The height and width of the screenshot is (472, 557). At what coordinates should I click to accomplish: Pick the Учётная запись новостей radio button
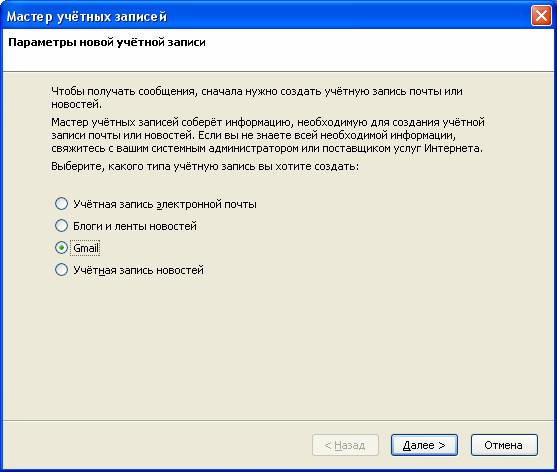[61, 270]
